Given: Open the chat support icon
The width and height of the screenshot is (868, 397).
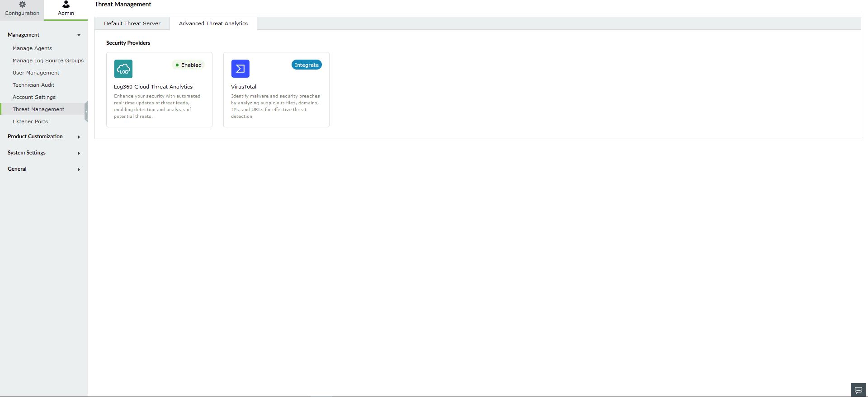Looking at the screenshot, I should pos(858,390).
